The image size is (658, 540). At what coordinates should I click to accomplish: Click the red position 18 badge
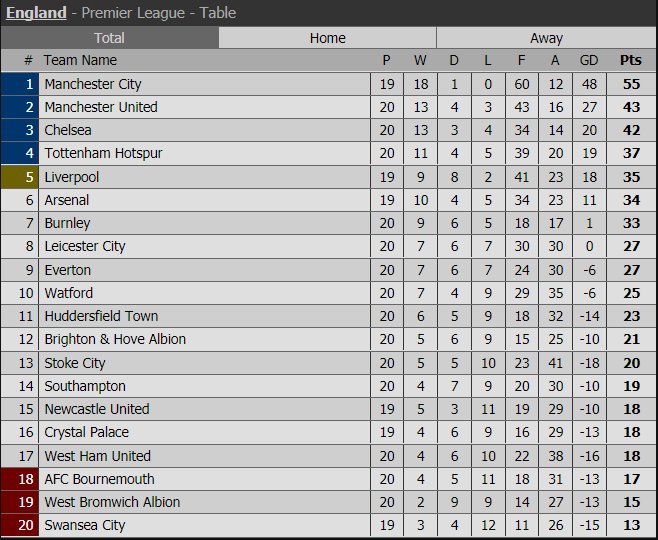[20, 479]
